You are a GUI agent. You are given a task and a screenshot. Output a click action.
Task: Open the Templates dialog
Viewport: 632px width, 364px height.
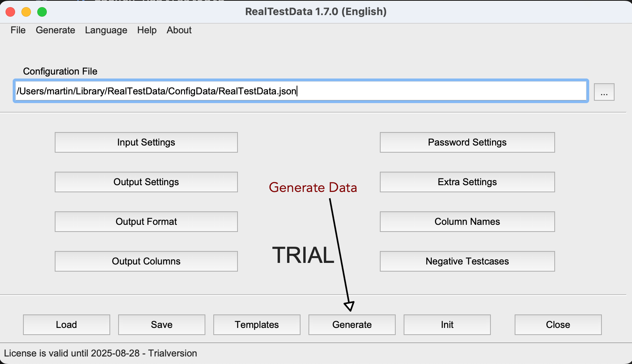tap(257, 325)
